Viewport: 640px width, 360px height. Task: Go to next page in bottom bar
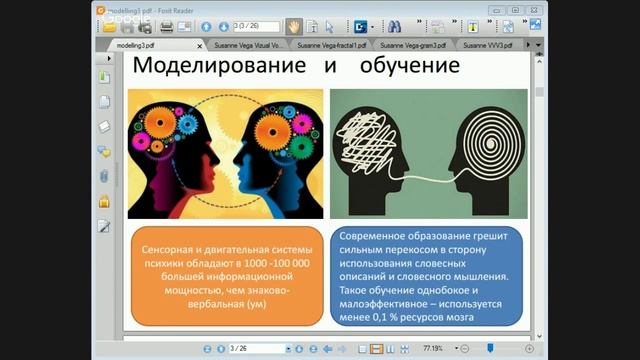pos(299,349)
